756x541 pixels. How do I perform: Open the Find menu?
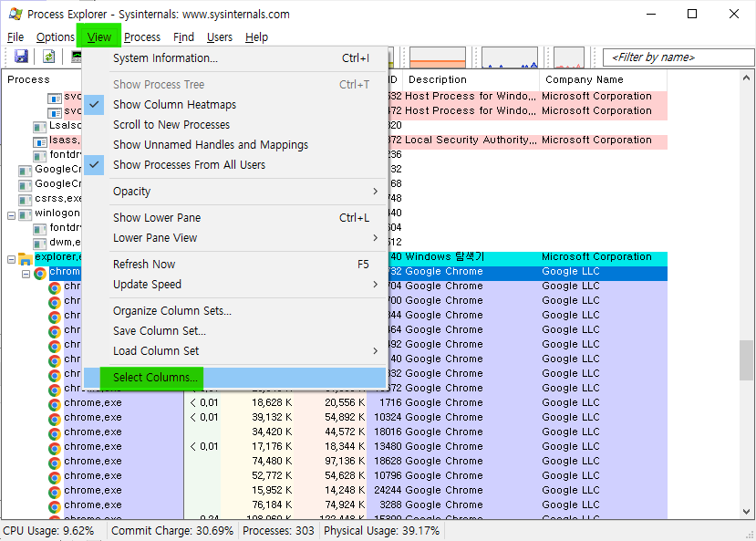point(183,37)
